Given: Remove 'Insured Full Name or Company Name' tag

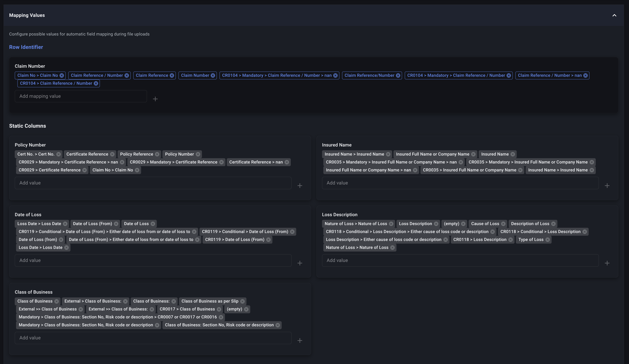Looking at the screenshot, I should coord(473,154).
